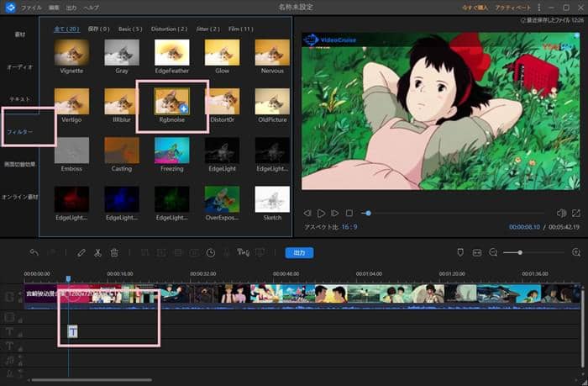Zoom in the timeline
The width and height of the screenshot is (588, 386).
pos(576,252)
